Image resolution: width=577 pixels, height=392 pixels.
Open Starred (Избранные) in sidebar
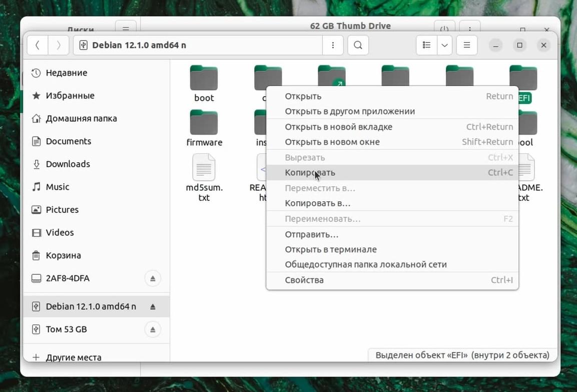[x=96, y=96]
